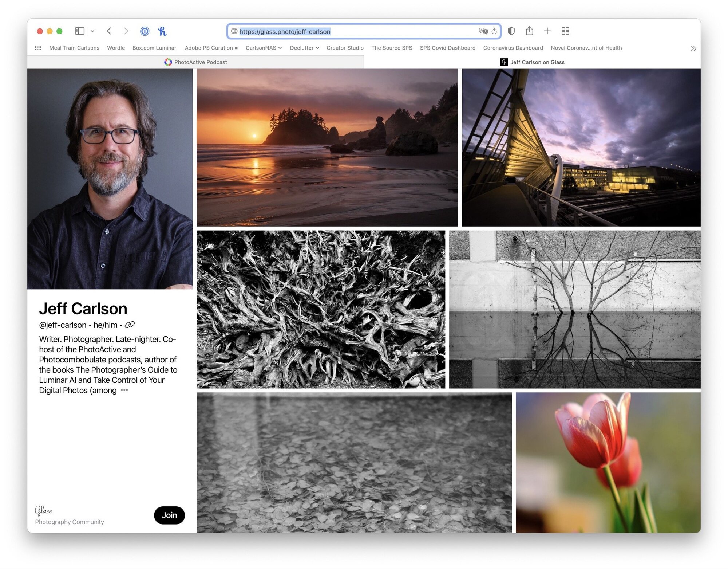Open the Wordle bookmark
Image resolution: width=728 pixels, height=569 pixels.
[x=116, y=48]
